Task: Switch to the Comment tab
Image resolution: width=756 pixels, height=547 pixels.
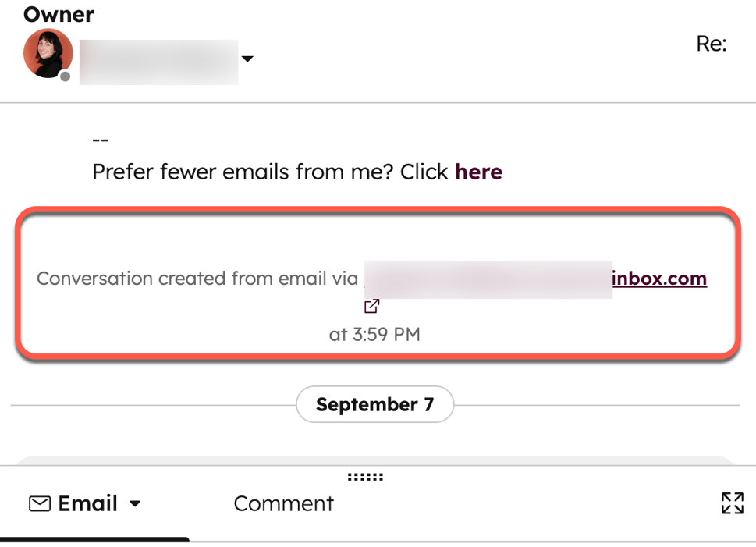Action: click(x=283, y=504)
